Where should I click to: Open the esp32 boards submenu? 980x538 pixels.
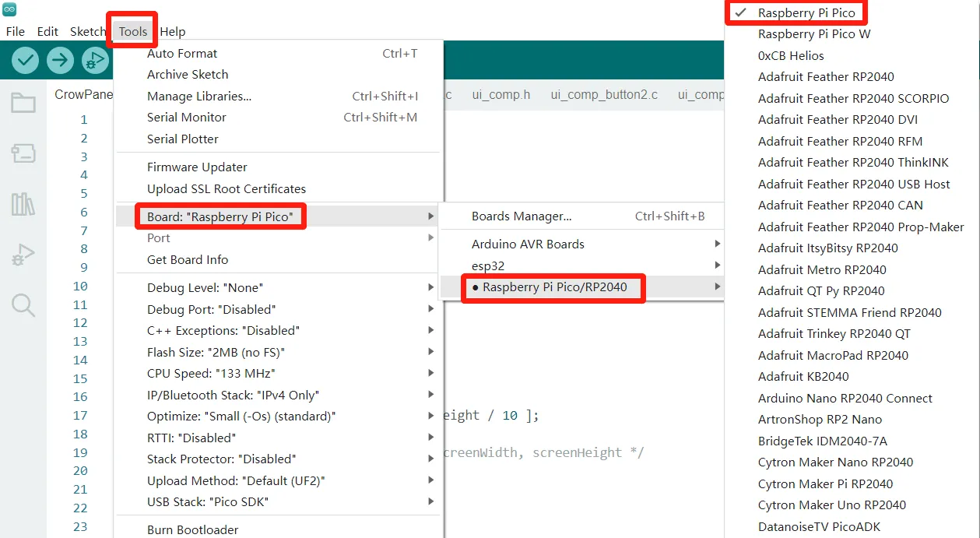488,265
